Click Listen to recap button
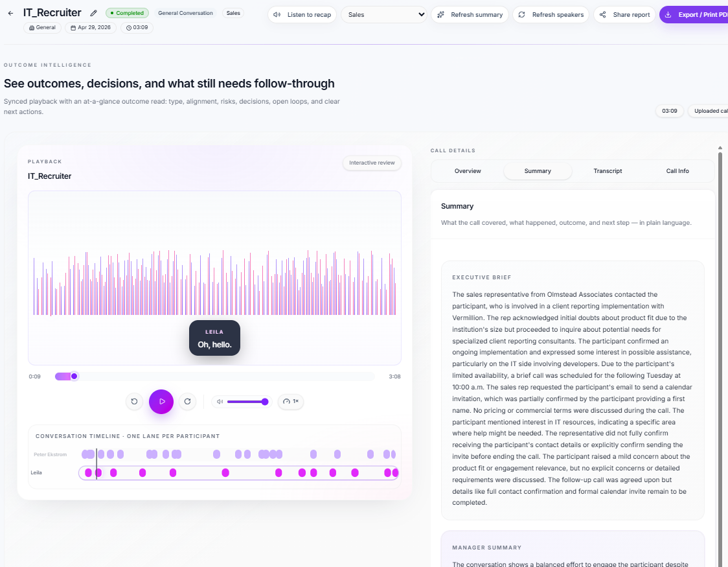 point(302,14)
